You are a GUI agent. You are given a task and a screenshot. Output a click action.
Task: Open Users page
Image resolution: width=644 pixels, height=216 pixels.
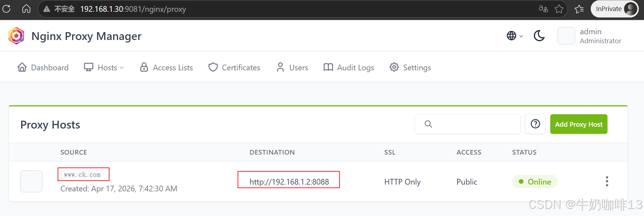pos(292,67)
